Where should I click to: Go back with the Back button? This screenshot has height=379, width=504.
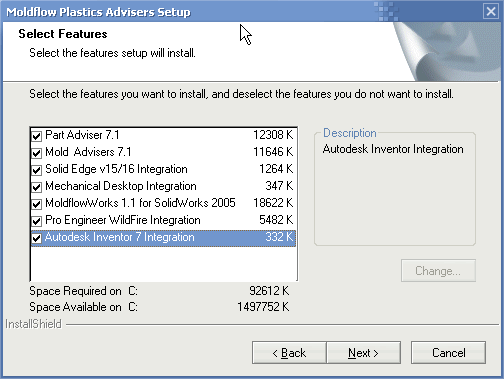pos(289,352)
